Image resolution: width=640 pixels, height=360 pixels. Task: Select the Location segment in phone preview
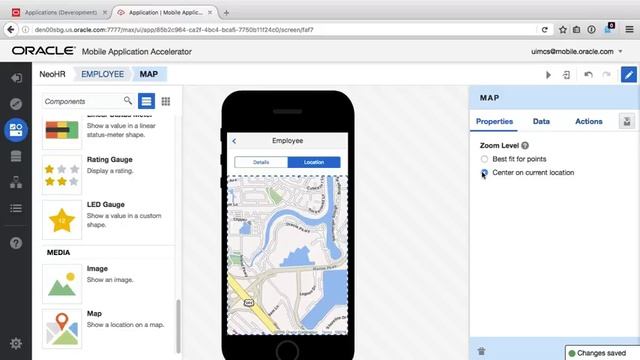pos(314,162)
